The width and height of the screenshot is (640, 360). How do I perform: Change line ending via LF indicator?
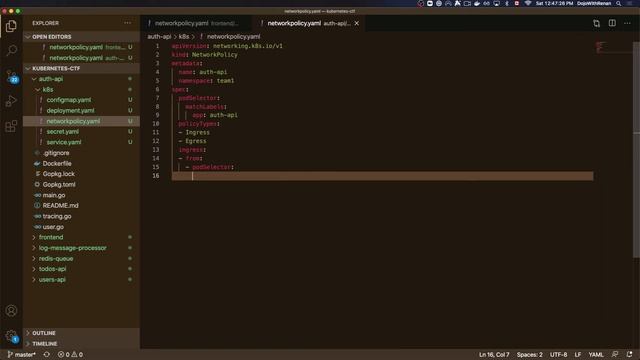[x=578, y=354]
